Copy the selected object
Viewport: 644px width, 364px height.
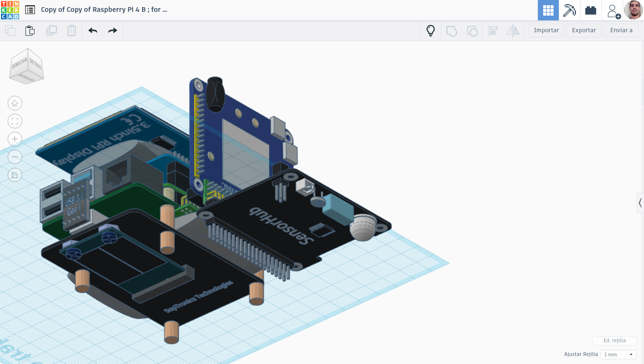(10, 31)
